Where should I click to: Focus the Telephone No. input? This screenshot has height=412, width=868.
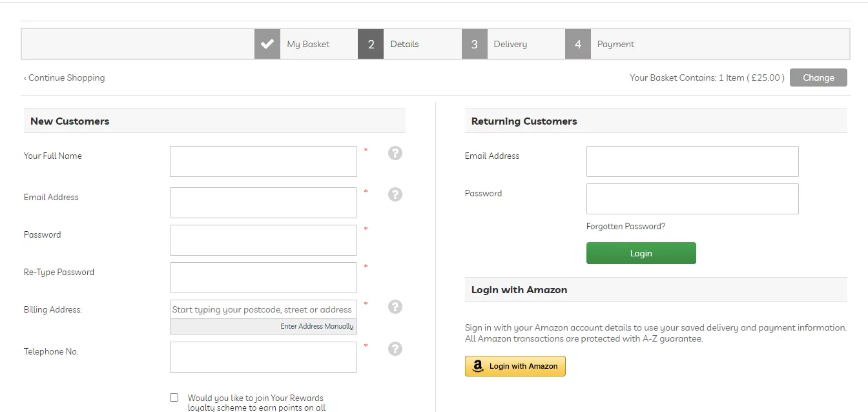coord(263,357)
